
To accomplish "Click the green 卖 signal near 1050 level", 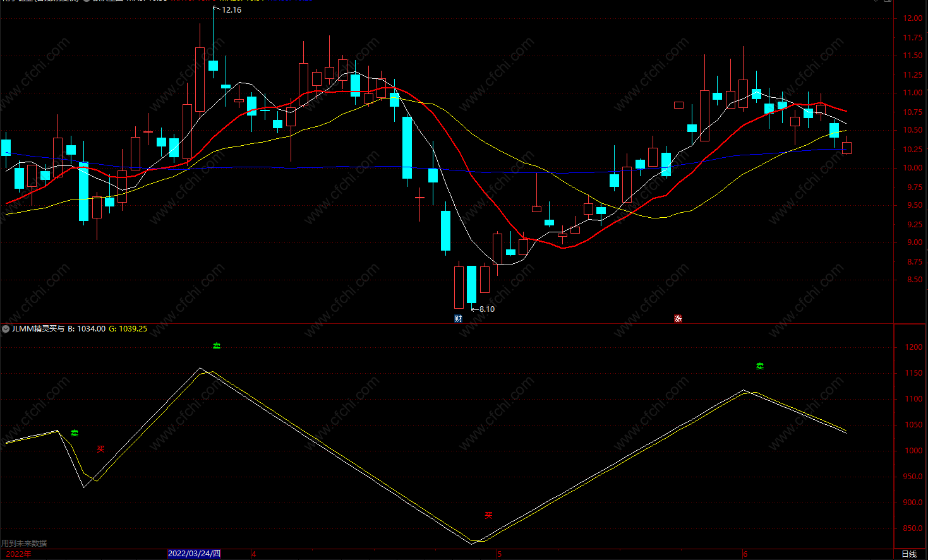I will point(75,433).
